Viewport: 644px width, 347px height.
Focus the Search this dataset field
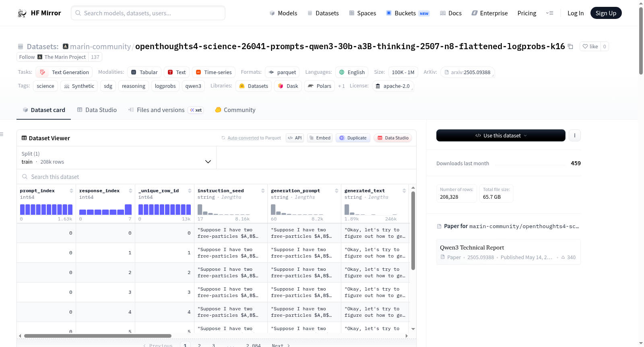217,177
